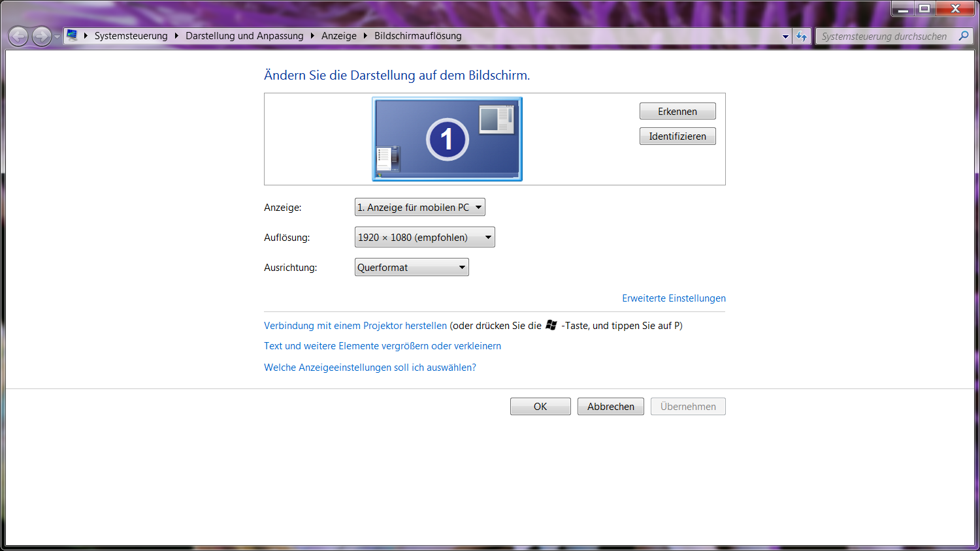Go to Systemsteuerung breadcrumb
The image size is (980, 551).
coord(131,36)
